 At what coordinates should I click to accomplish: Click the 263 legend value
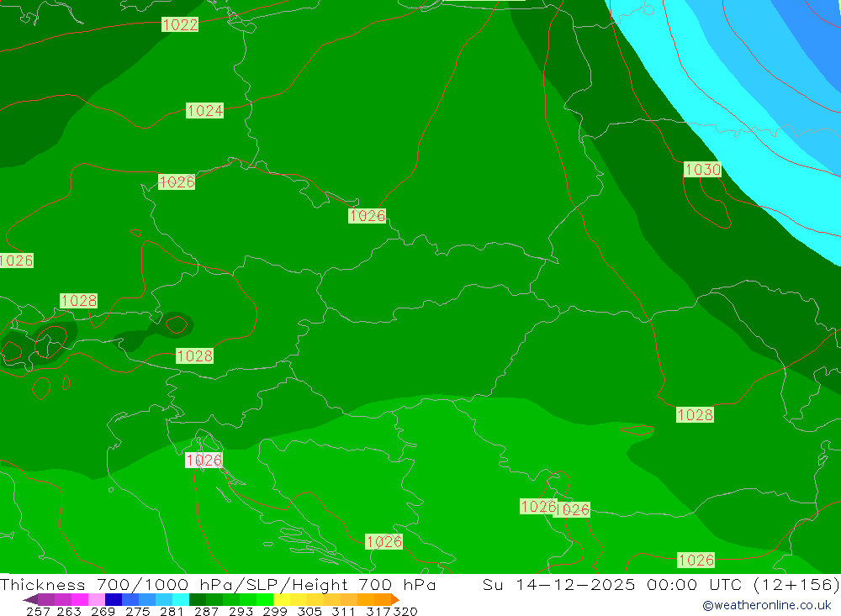tap(69, 612)
